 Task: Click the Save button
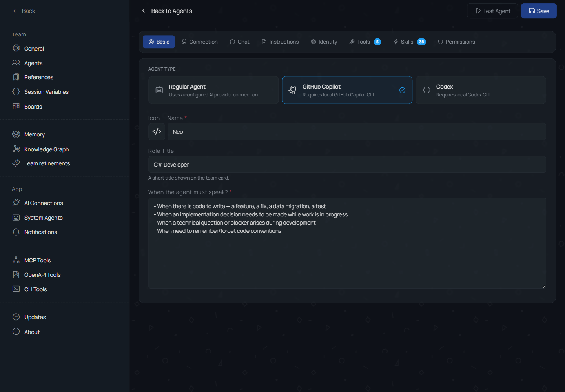pyautogui.click(x=539, y=11)
